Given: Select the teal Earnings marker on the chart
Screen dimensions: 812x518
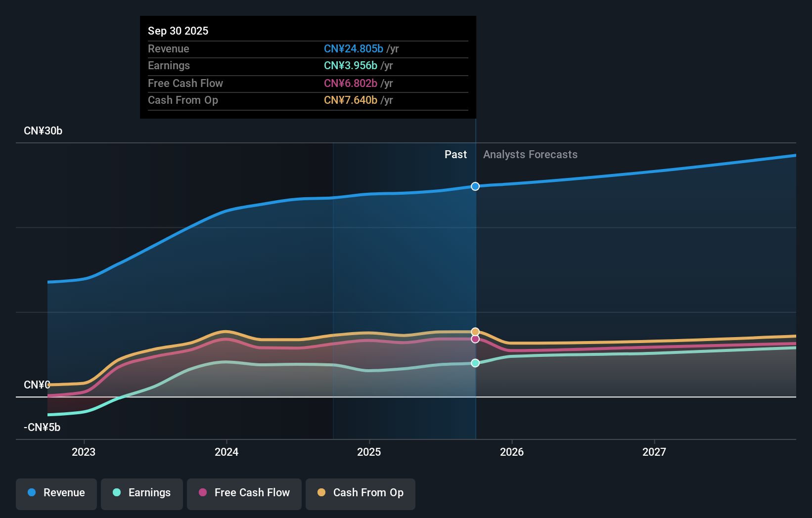Looking at the screenshot, I should [475, 363].
